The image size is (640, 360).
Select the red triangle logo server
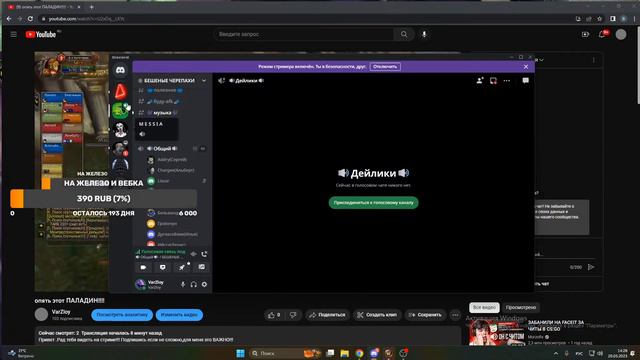120,91
